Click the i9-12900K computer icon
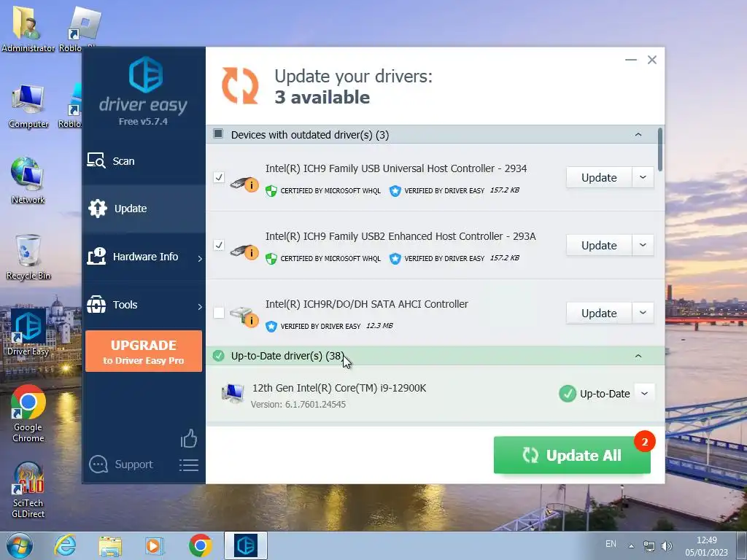The image size is (747, 560). click(x=233, y=394)
